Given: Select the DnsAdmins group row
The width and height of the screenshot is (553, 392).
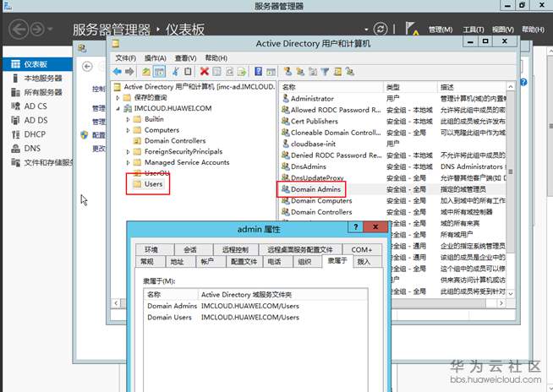Looking at the screenshot, I should point(394,166).
